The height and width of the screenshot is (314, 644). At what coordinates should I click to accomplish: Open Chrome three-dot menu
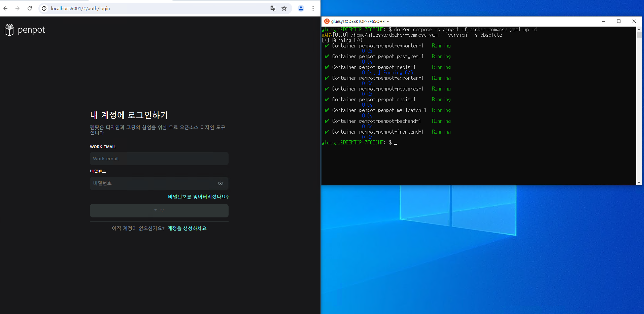[x=313, y=8]
